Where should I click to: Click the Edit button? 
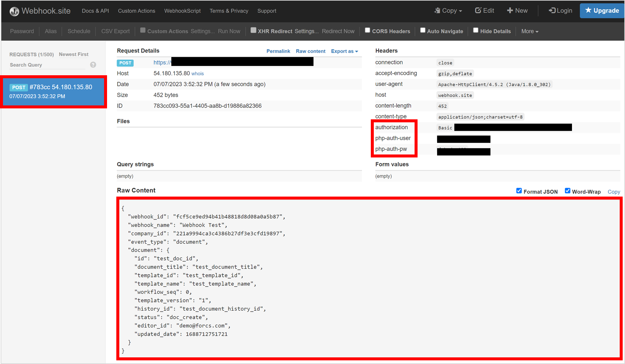484,11
